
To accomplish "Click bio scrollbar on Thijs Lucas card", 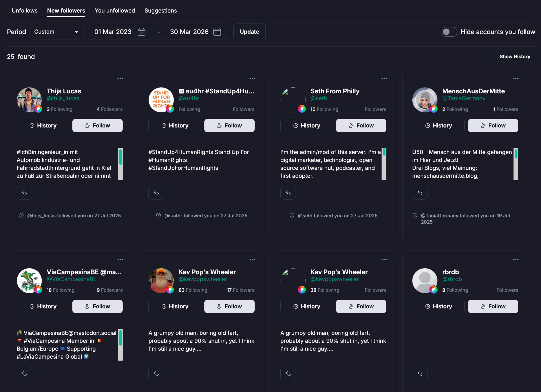I will (x=120, y=164).
